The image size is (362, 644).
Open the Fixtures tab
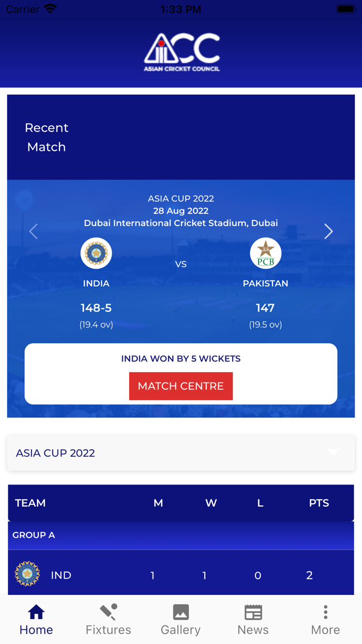[109, 620]
